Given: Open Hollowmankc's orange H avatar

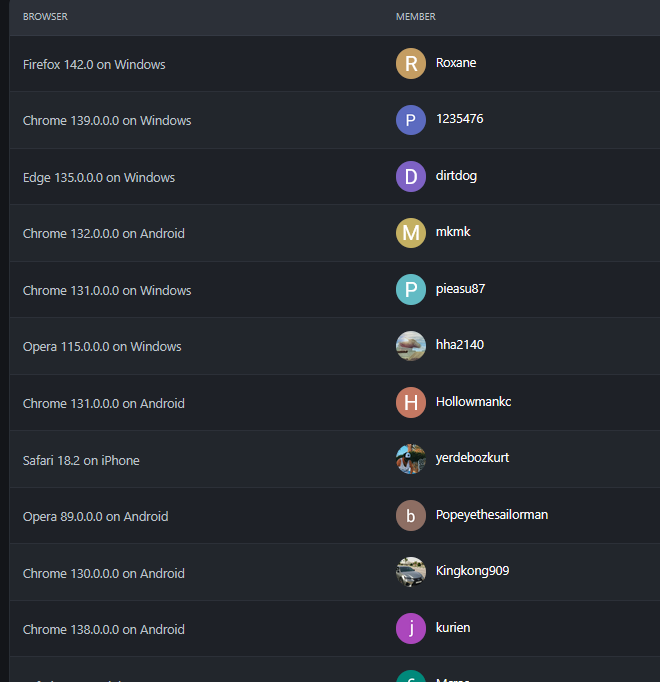Looking at the screenshot, I should coord(411,403).
